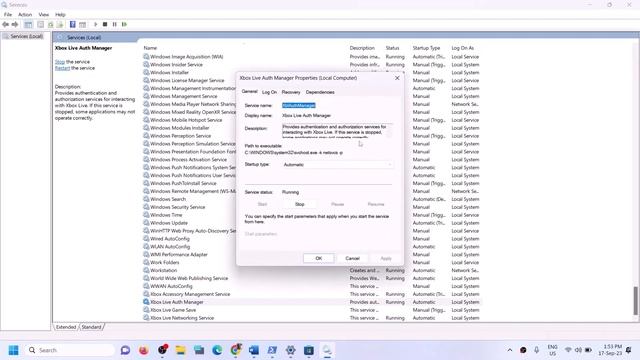Open File Explorer from the taskbar

[180, 350]
